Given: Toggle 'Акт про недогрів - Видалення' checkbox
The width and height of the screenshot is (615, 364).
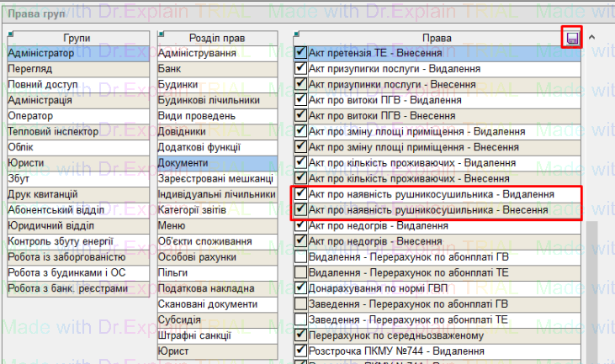Looking at the screenshot, I should 301,225.
